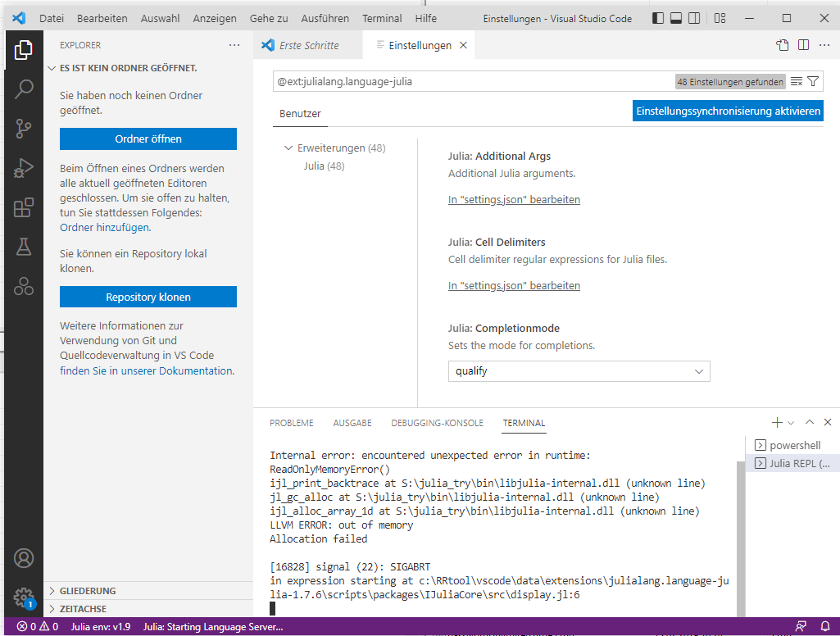
Task: Split the editor to the right
Action: click(x=804, y=45)
